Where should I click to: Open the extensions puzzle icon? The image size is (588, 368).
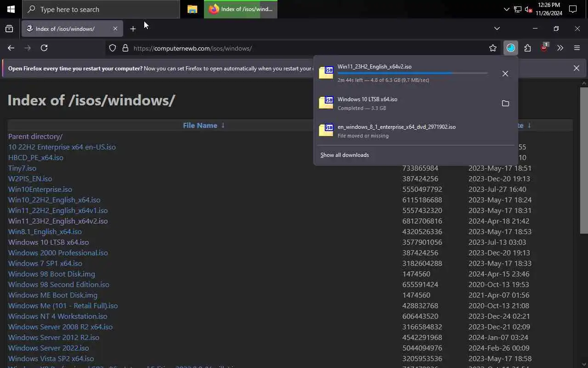[x=527, y=48]
